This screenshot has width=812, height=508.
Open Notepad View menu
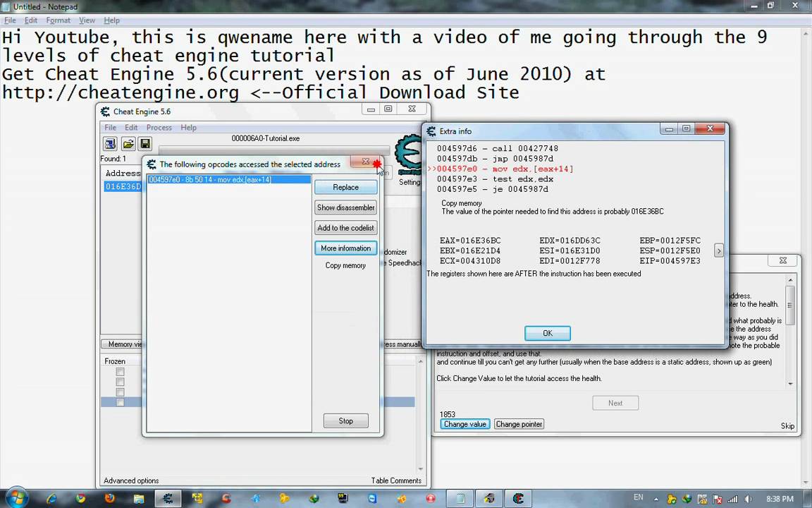87,20
